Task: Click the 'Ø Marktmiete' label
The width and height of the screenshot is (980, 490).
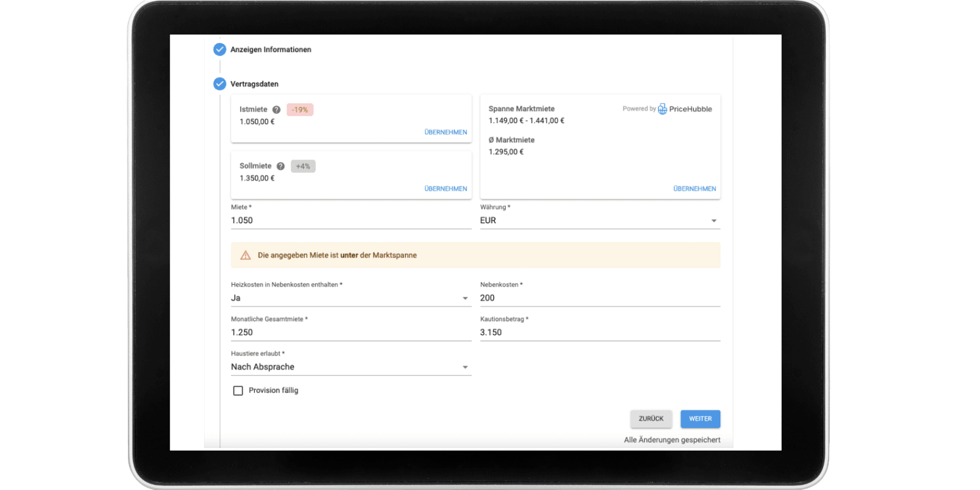Action: 511,140
